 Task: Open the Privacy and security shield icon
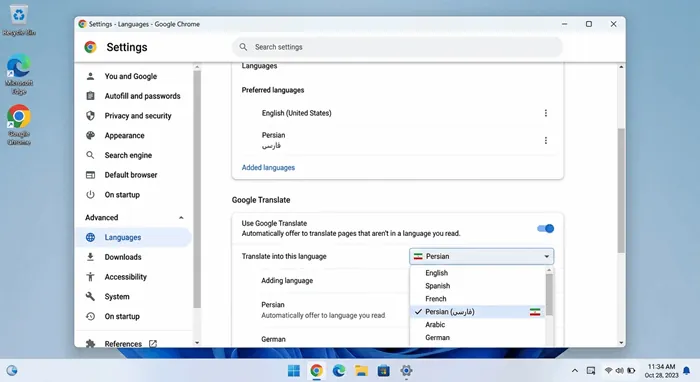[90, 116]
